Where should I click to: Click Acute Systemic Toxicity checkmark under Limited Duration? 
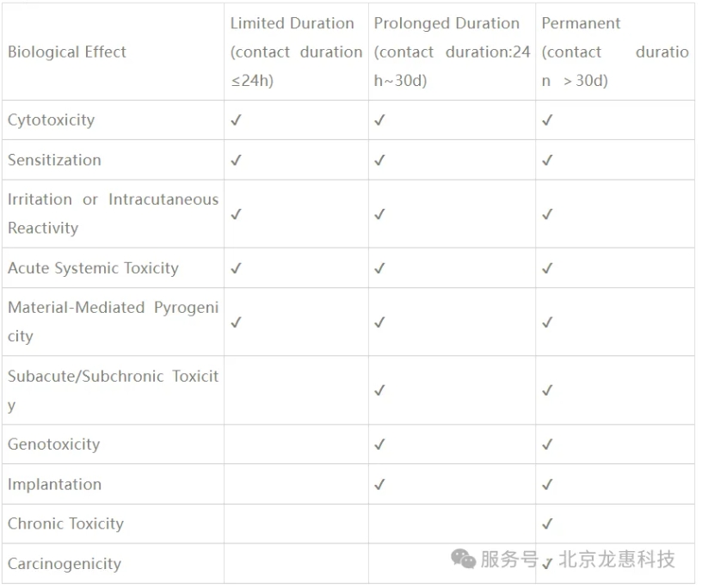(236, 268)
